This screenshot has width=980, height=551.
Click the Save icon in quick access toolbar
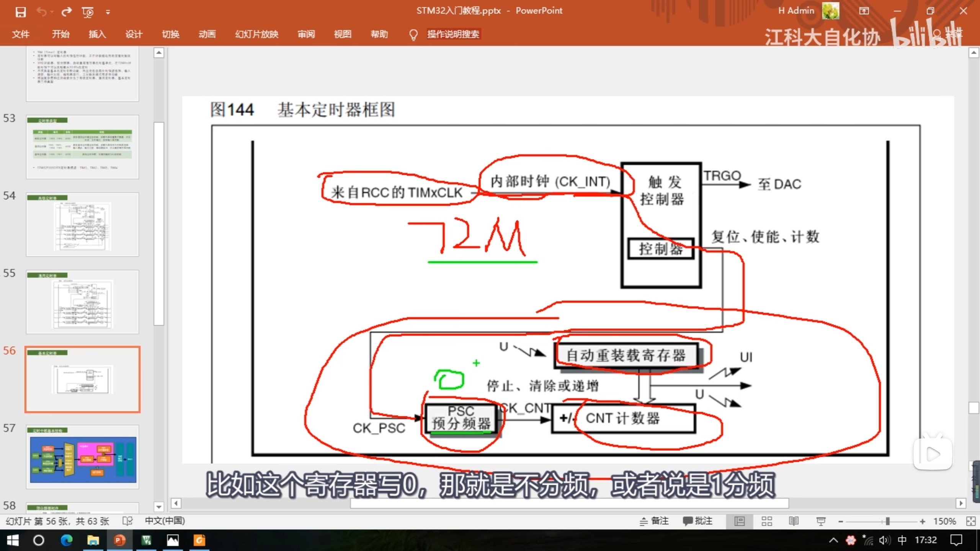[x=20, y=12]
